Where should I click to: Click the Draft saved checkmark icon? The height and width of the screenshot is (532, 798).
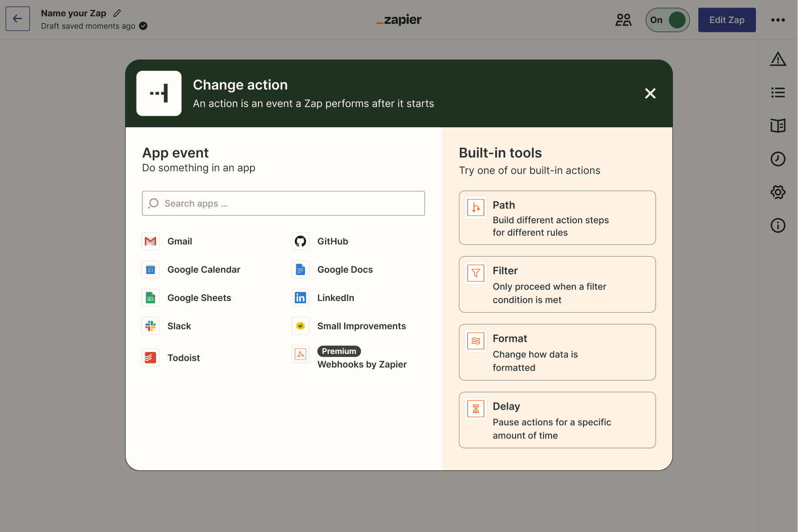pyautogui.click(x=143, y=26)
